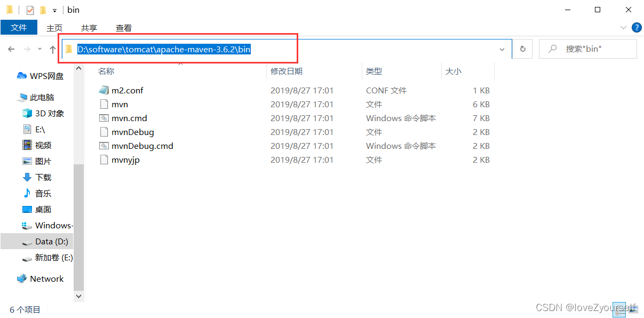Open the m2.conf file icon

coord(104,90)
